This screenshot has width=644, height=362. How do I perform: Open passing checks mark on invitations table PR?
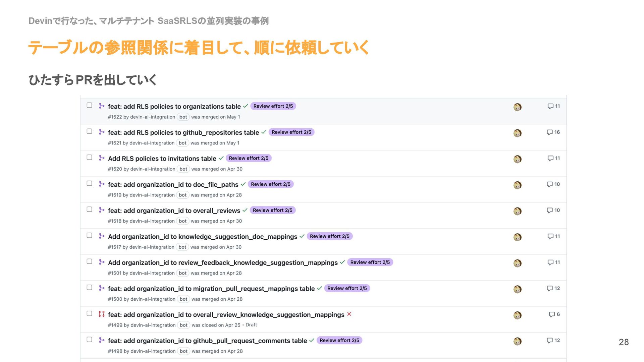tap(221, 158)
